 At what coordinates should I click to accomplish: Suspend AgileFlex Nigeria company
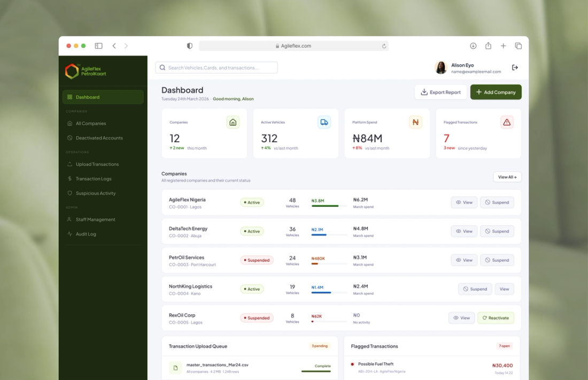(x=497, y=202)
